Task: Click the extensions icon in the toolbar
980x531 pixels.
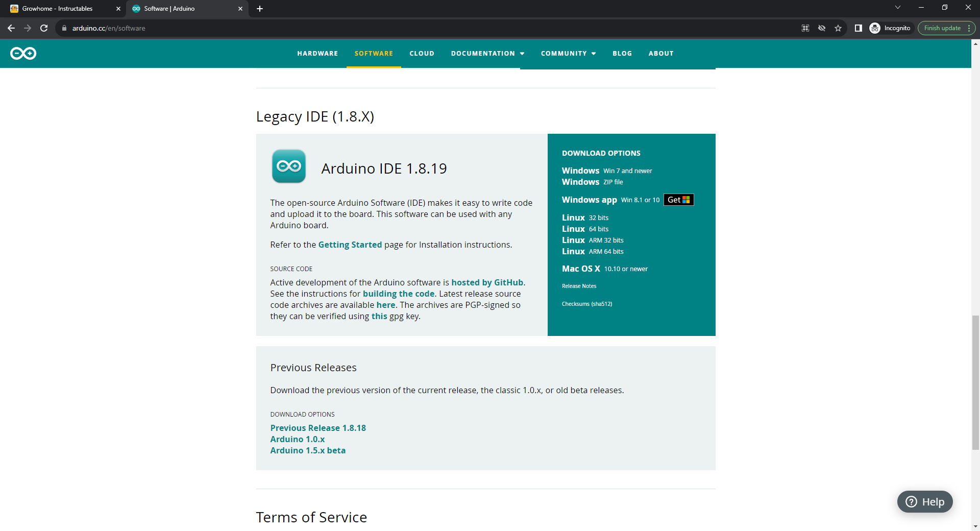Action: [x=805, y=28]
